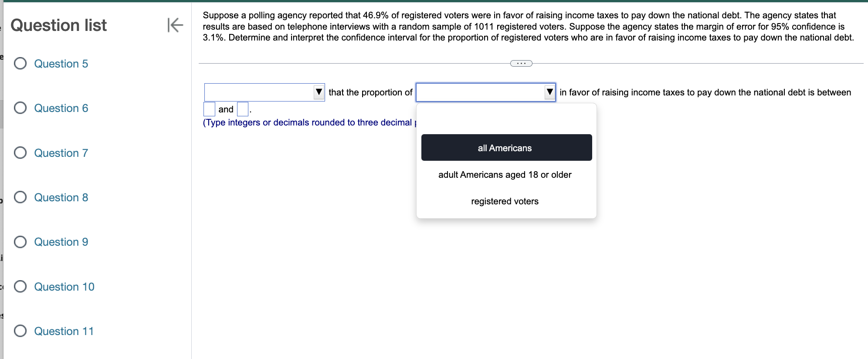Open Question 9 from the question list

click(61, 242)
